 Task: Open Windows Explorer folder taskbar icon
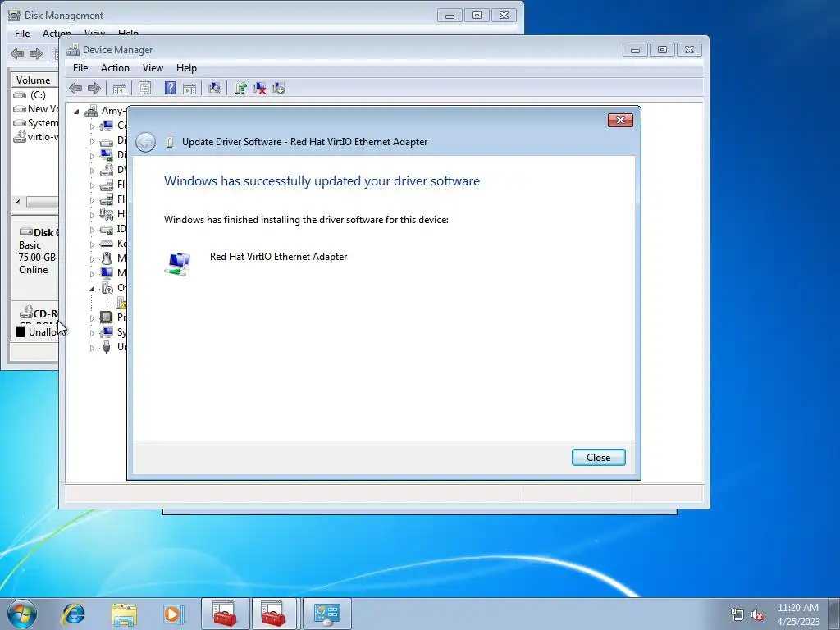(124, 614)
